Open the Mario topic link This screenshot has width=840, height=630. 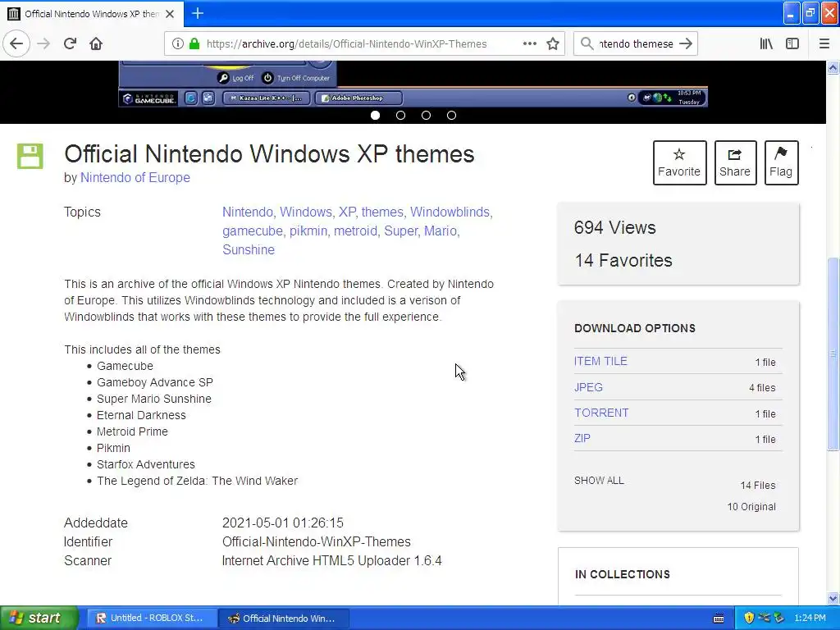(441, 231)
